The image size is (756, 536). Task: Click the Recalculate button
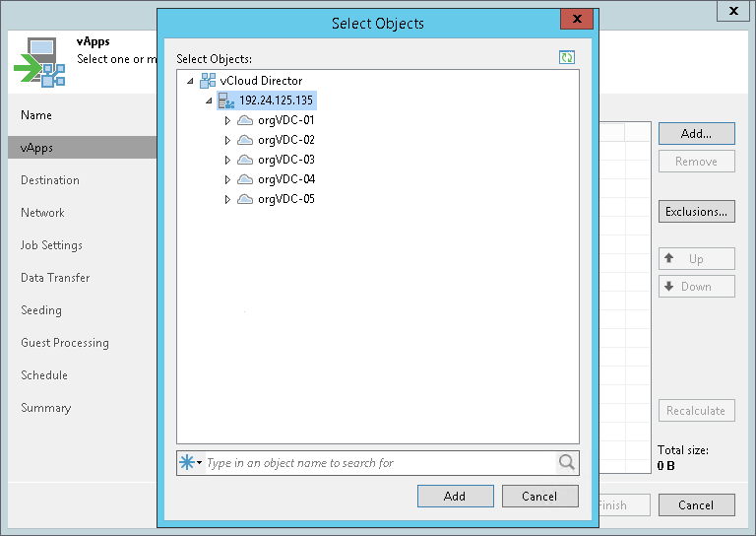[x=697, y=411]
